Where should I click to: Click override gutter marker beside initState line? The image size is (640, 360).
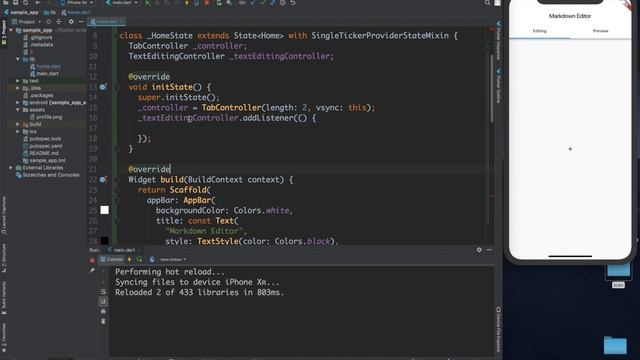103,87
